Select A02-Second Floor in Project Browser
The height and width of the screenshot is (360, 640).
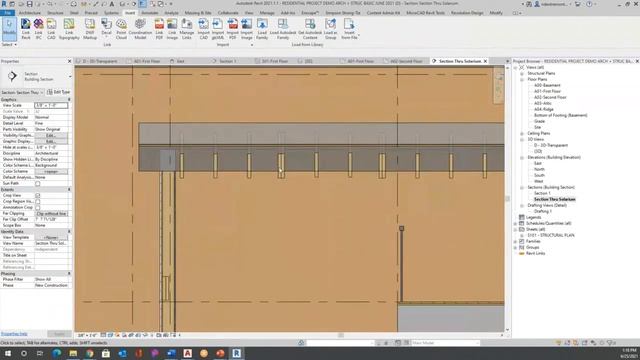(550, 98)
